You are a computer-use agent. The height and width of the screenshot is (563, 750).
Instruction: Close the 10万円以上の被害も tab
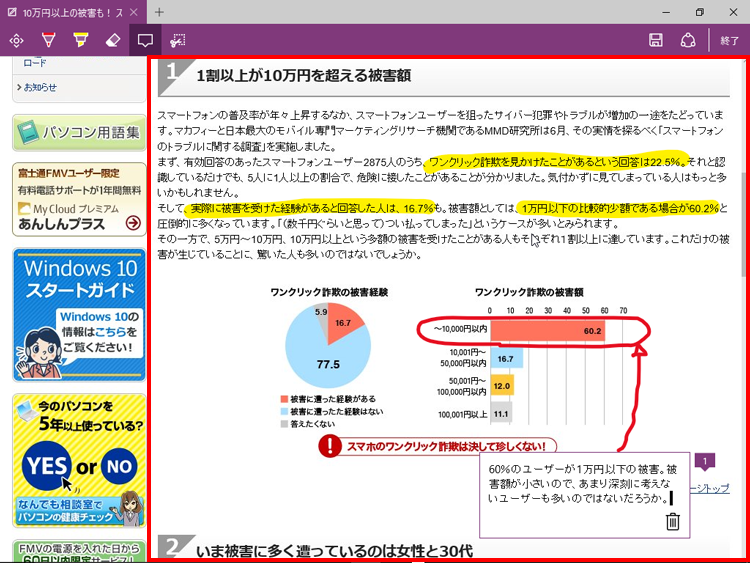point(135,12)
